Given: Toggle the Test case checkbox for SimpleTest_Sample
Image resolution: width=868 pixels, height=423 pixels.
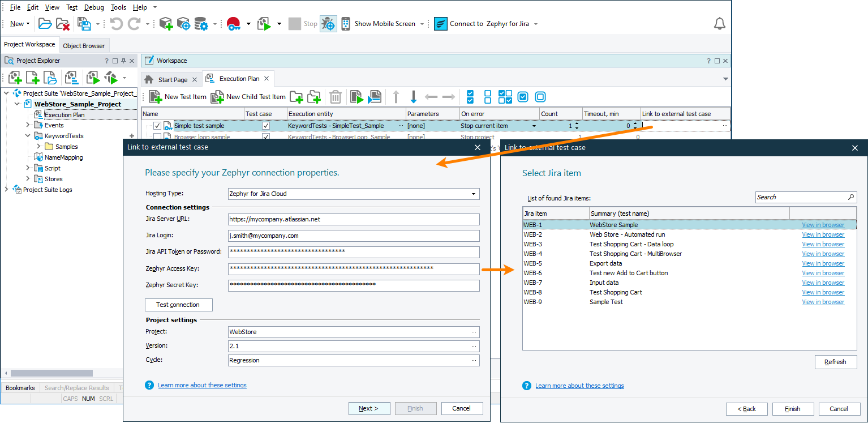Looking at the screenshot, I should (x=266, y=125).
